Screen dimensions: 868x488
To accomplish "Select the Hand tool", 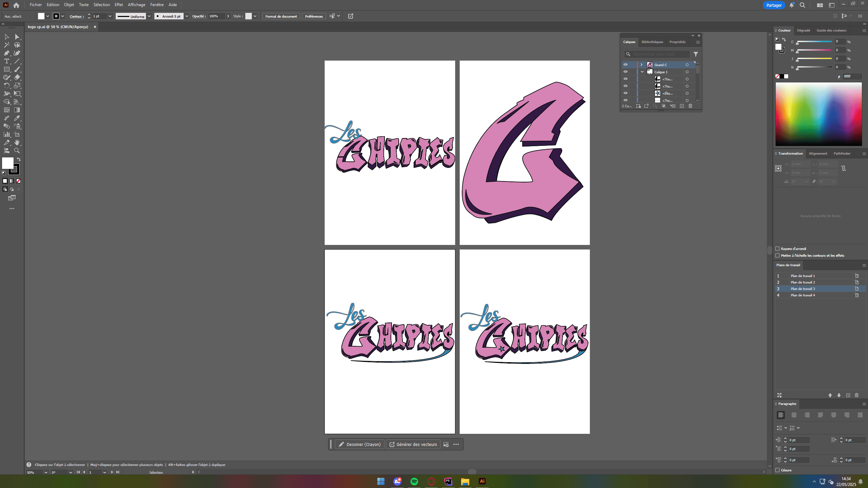I will pos(17,142).
